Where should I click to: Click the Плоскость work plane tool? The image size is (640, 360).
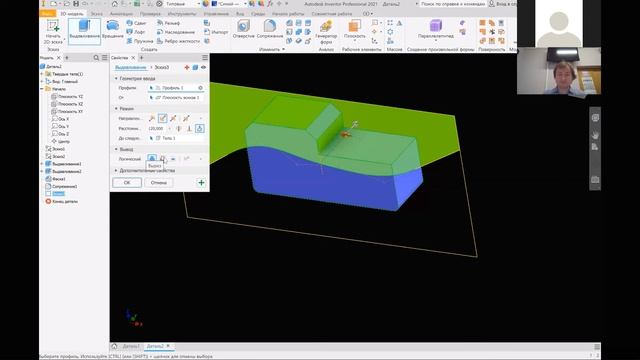354,30
